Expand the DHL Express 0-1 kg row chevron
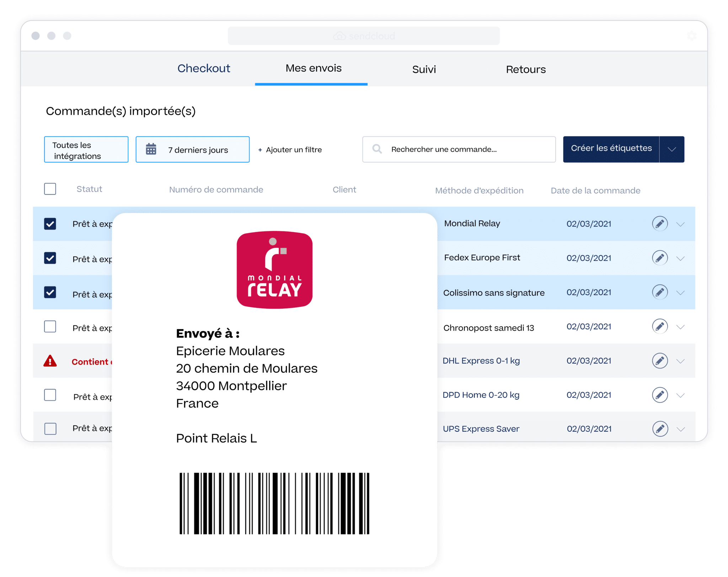 tap(680, 361)
